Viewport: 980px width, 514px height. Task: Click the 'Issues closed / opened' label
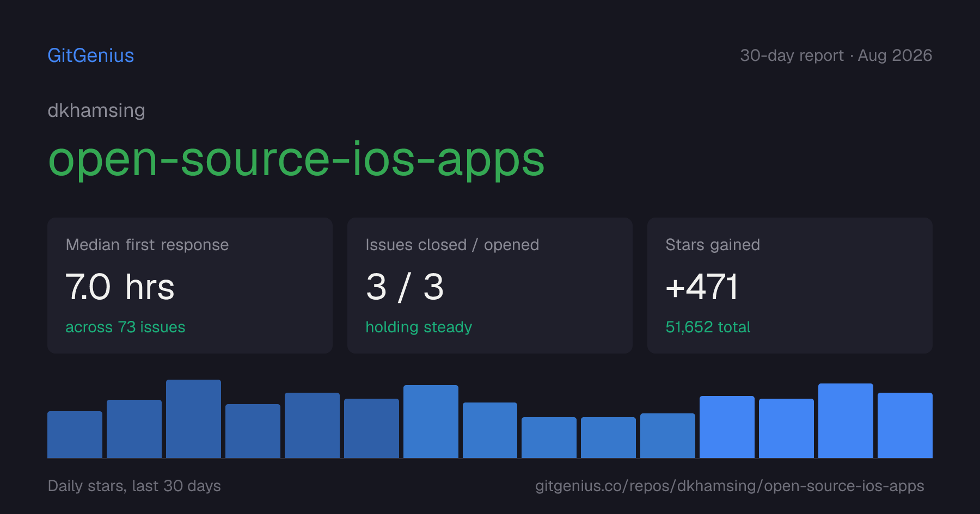click(x=452, y=245)
